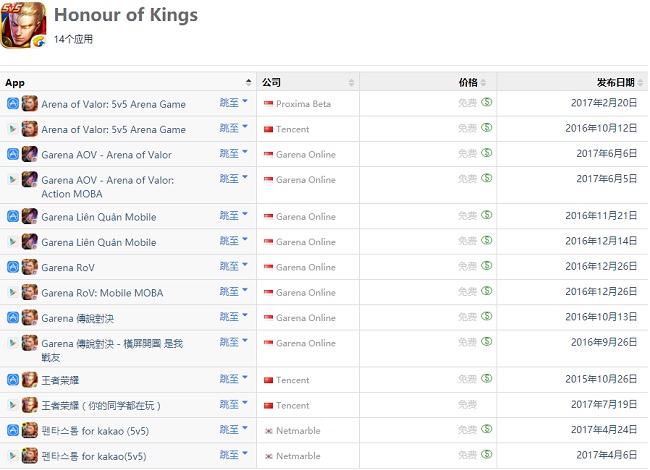650x470 pixels.
Task: Click China flag in 2016年10月12日 Tencent row
Action: (x=269, y=129)
